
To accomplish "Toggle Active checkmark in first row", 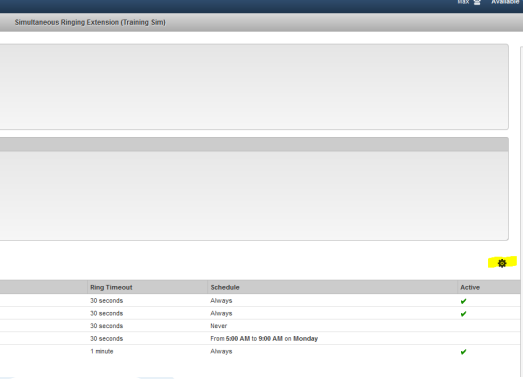I will tap(463, 301).
